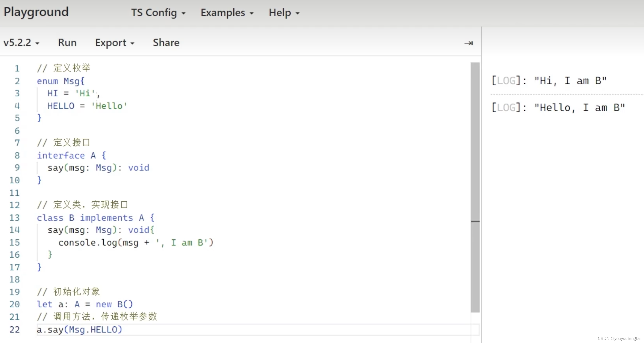Click the editor vertical scrollbar thumb
Image resolution: width=644 pixels, height=343 pixels.
[475, 187]
